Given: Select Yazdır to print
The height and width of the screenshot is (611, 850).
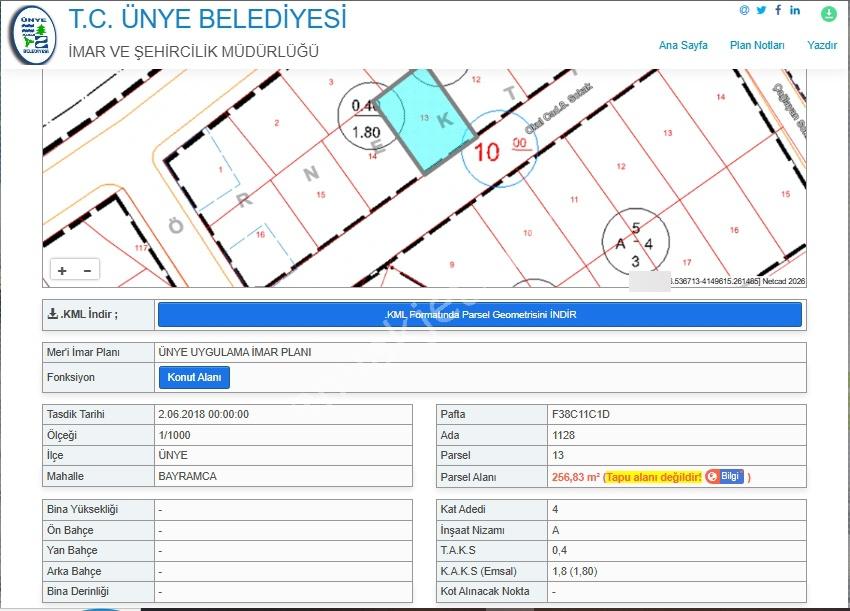Looking at the screenshot, I should coord(822,46).
